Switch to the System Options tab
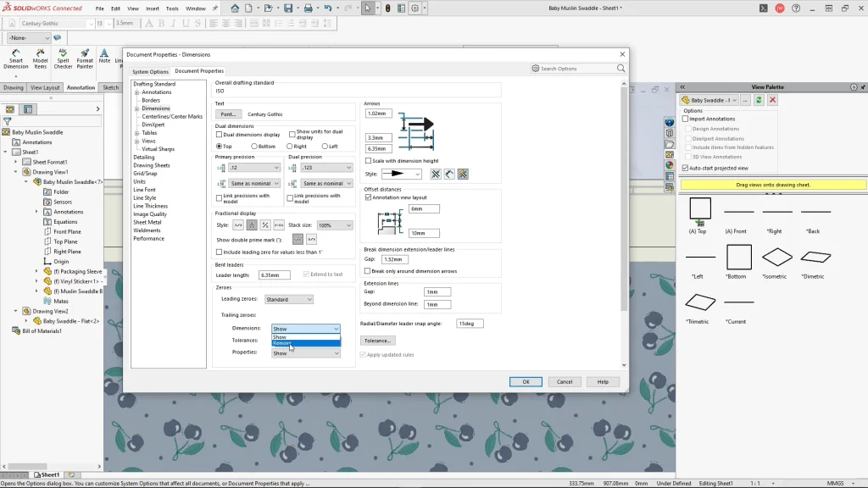The height and width of the screenshot is (488, 868). point(150,71)
